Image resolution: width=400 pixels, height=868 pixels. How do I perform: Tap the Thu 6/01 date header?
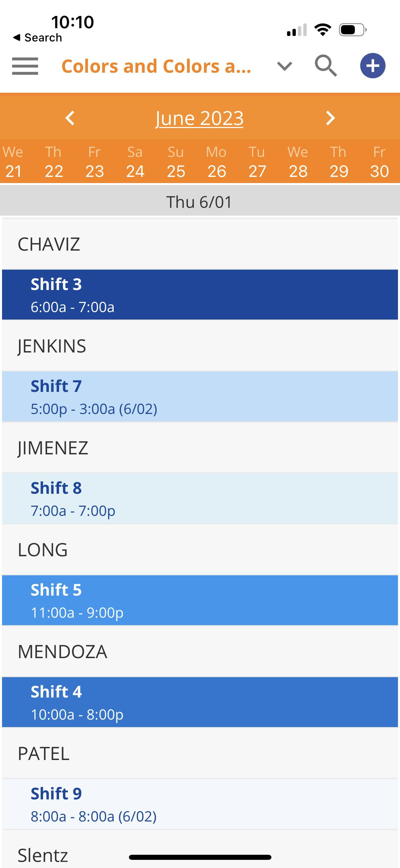199,202
